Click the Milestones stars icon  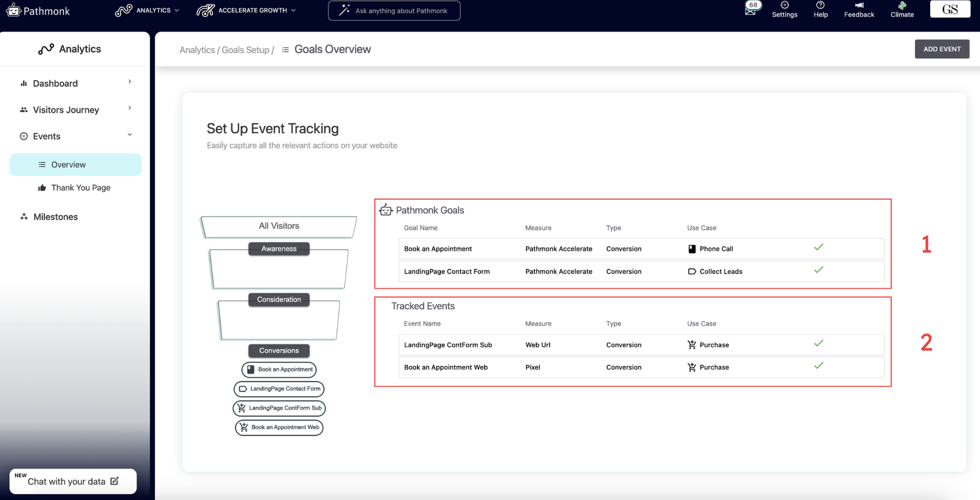24,216
